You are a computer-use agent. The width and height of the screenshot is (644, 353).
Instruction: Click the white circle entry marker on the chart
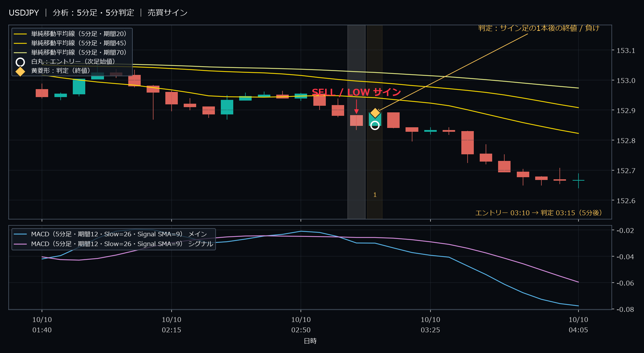[375, 125]
